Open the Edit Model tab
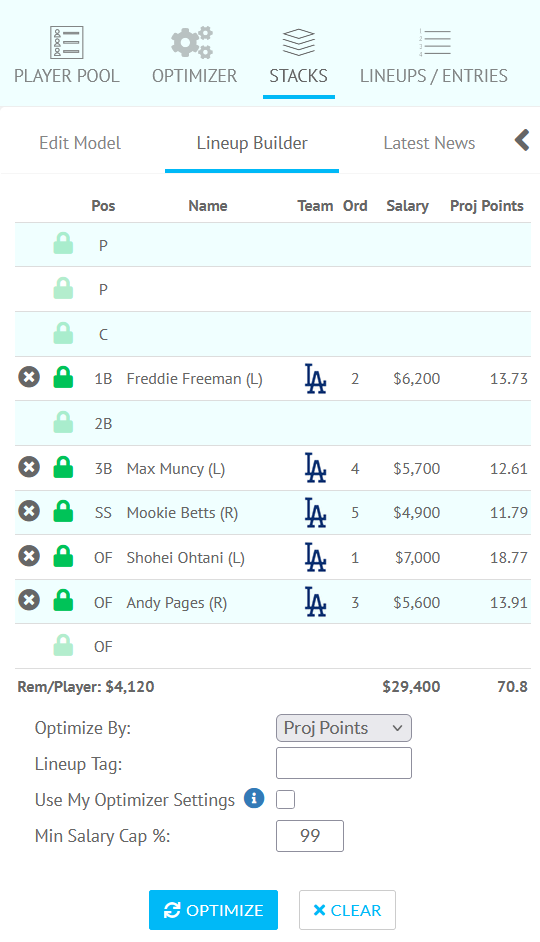540x942 pixels. coord(80,143)
